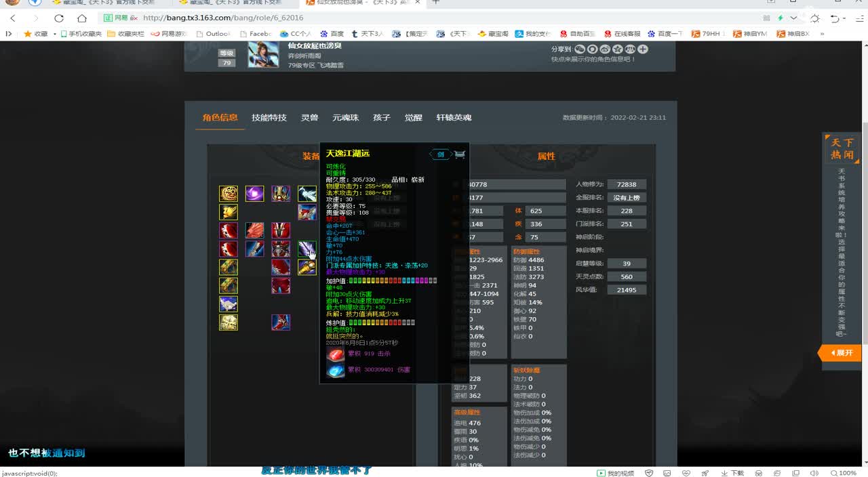Select the 角色信息 tab
The width and height of the screenshot is (868, 477).
point(220,117)
